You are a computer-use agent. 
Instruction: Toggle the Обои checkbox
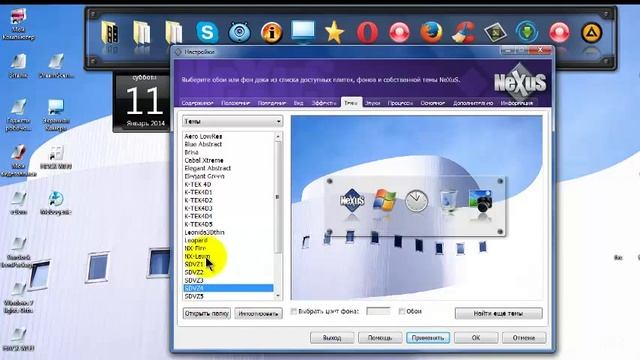(x=402, y=311)
